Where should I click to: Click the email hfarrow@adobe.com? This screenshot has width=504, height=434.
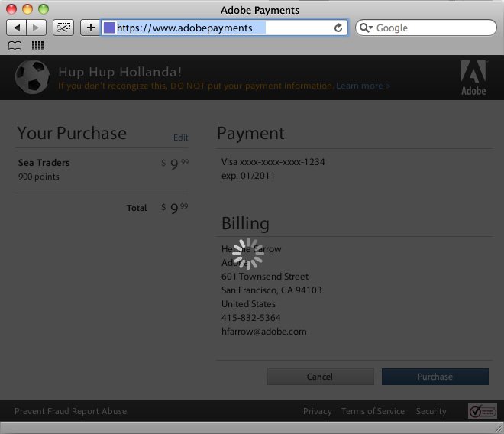pyautogui.click(x=264, y=332)
